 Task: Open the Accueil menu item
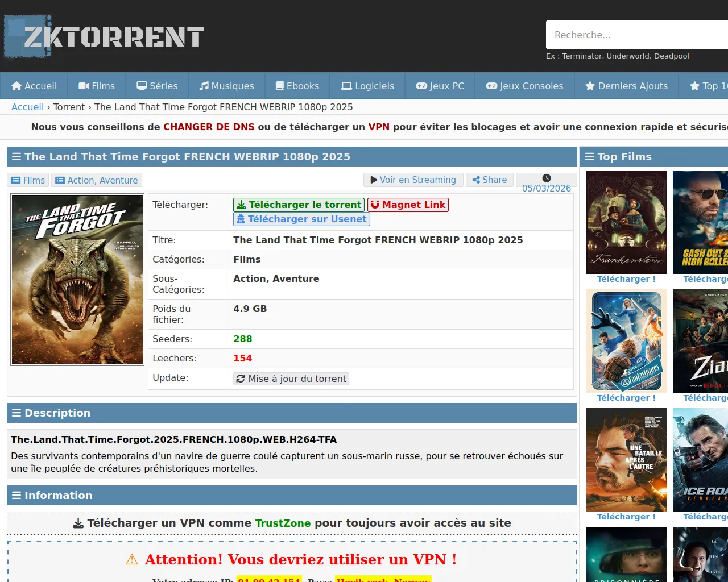tap(34, 86)
